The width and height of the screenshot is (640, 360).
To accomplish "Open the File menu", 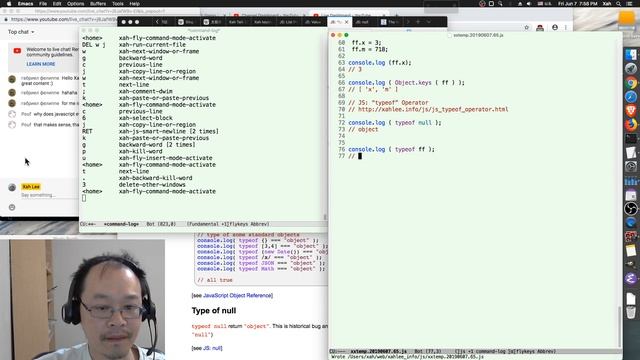I will [43, 4].
